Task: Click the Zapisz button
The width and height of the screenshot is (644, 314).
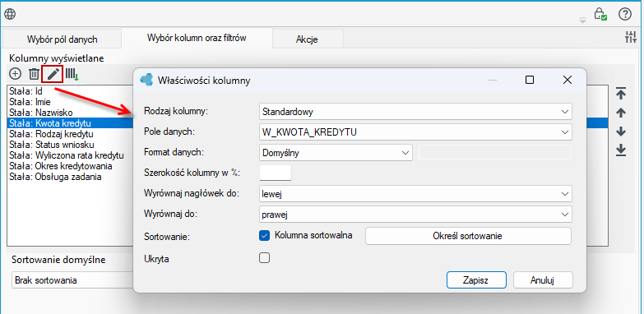Action: click(x=475, y=281)
